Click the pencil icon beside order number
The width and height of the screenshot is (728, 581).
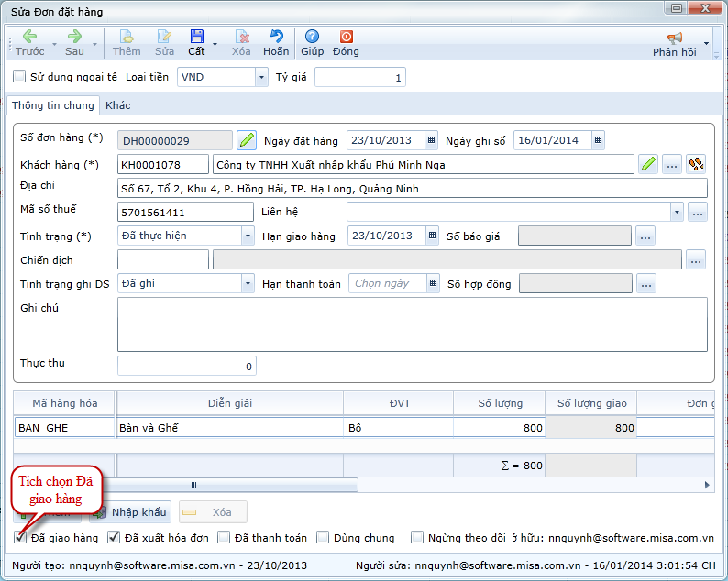tap(247, 140)
